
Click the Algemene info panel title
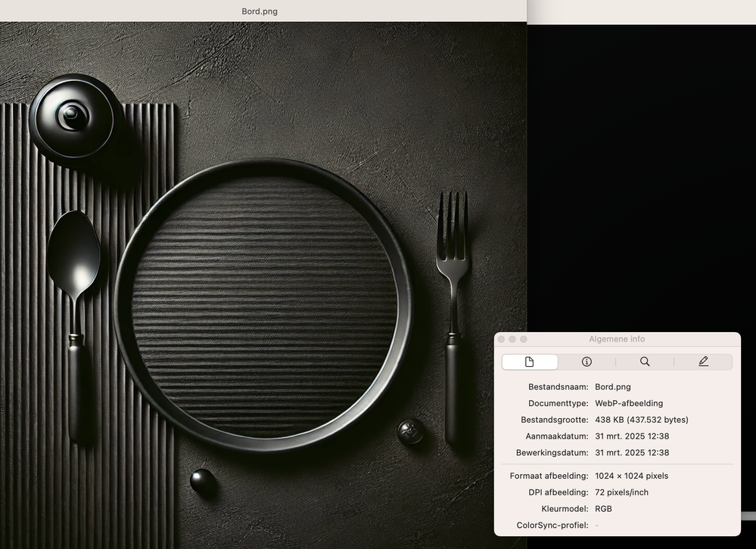point(617,339)
